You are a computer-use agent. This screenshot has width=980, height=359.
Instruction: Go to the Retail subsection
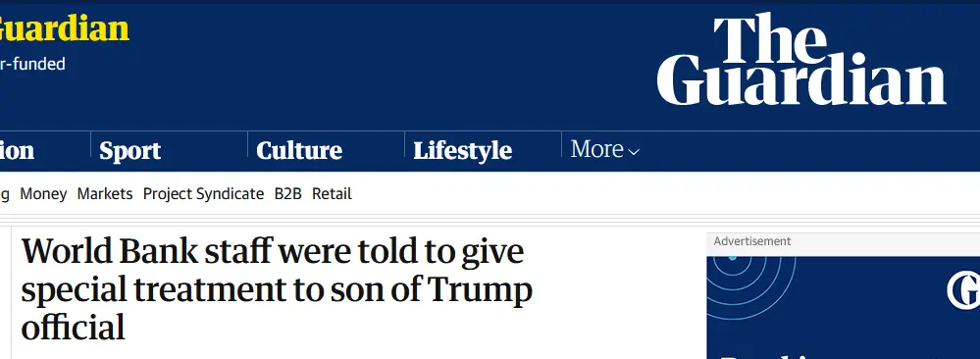pos(332,194)
